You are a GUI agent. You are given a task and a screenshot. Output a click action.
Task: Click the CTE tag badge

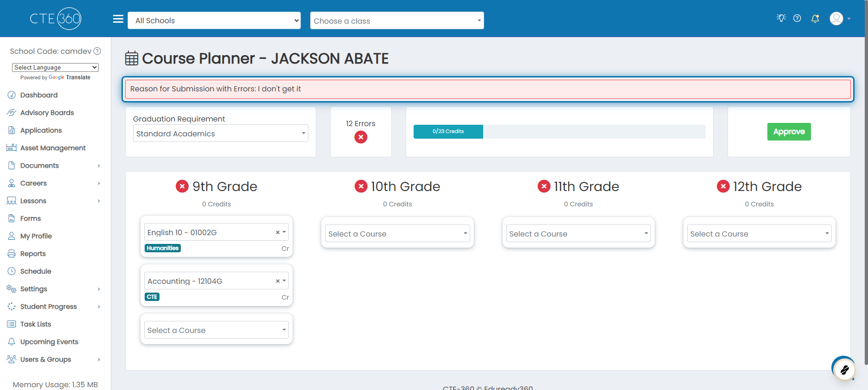point(152,297)
